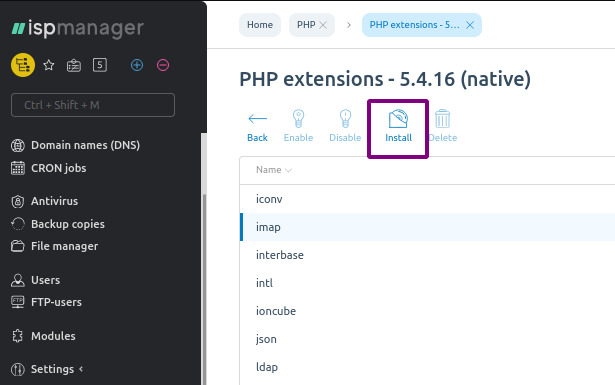Open File manager in sidebar
This screenshot has height=385, width=615.
pos(64,246)
